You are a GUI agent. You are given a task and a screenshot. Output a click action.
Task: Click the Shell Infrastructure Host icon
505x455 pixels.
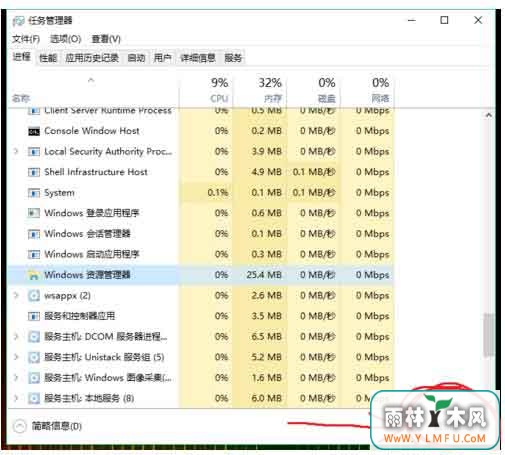point(34,173)
